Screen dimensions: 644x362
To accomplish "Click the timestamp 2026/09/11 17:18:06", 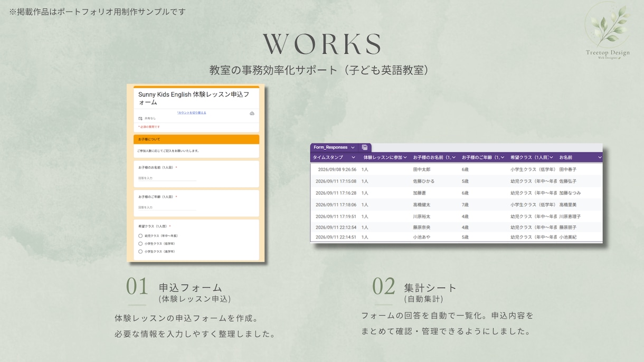I will click(x=336, y=205).
